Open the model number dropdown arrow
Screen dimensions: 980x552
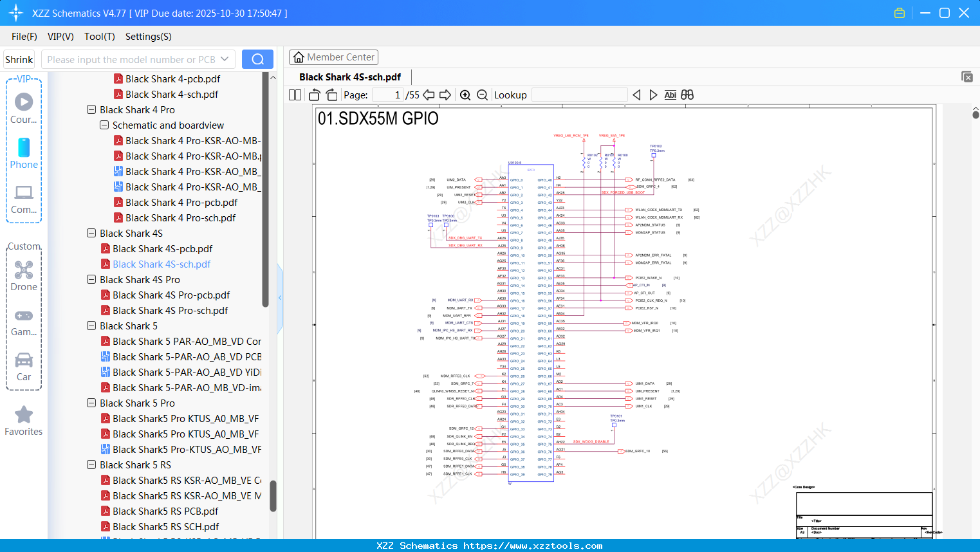pyautogui.click(x=225, y=59)
